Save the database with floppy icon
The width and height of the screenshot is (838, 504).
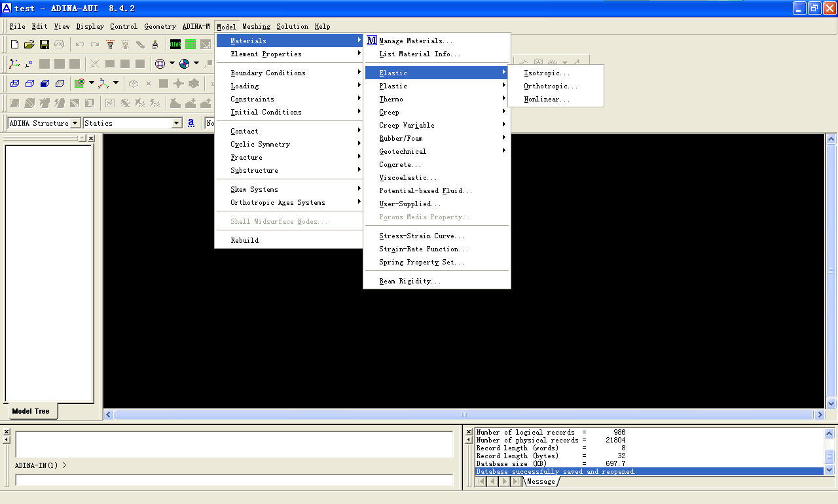coord(45,45)
